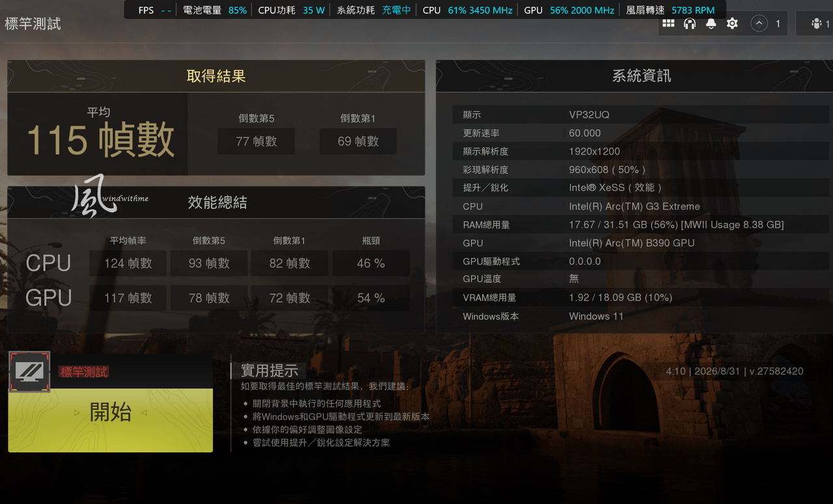
Task: Click the GPU bottleneck 54 % cell
Action: (371, 298)
